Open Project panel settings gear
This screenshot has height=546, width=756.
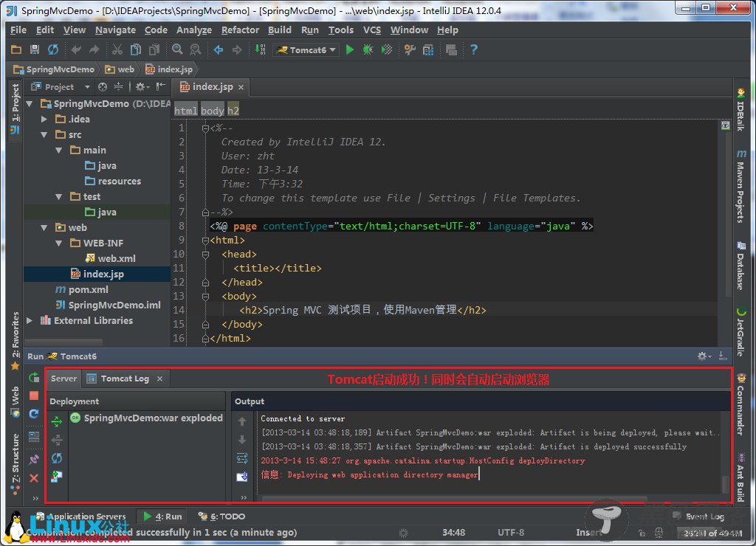click(142, 87)
